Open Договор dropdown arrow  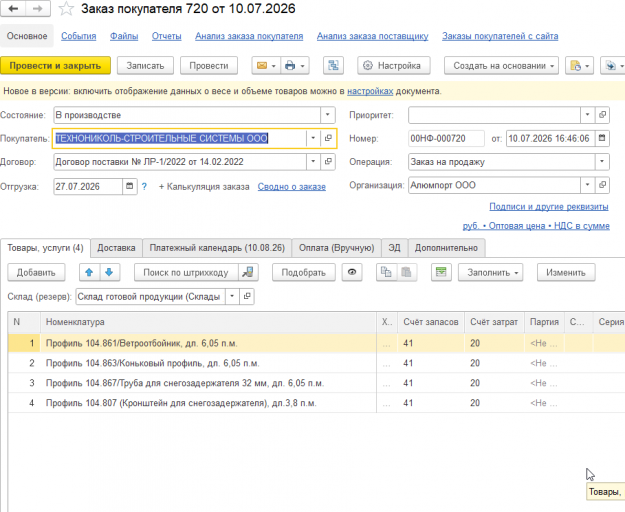click(x=313, y=162)
